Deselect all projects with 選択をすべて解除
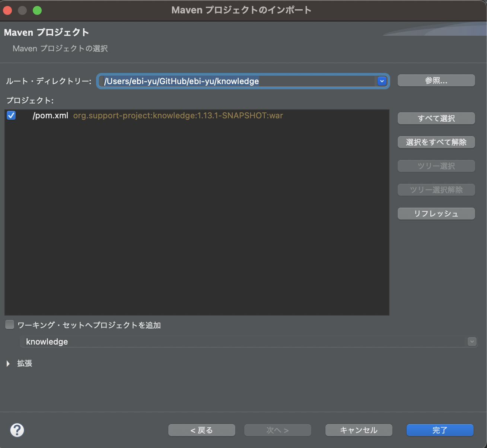The height and width of the screenshot is (448, 487). 436,142
